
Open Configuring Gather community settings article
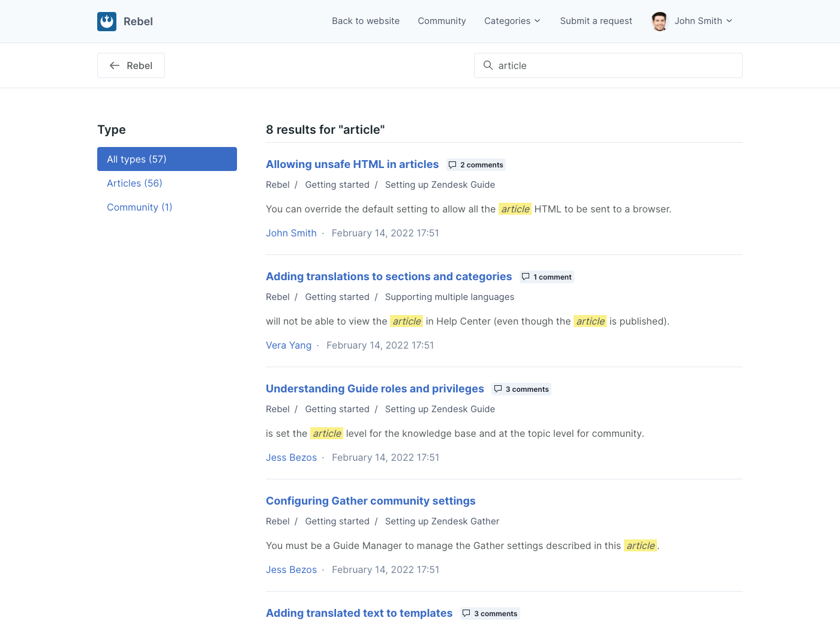(370, 501)
